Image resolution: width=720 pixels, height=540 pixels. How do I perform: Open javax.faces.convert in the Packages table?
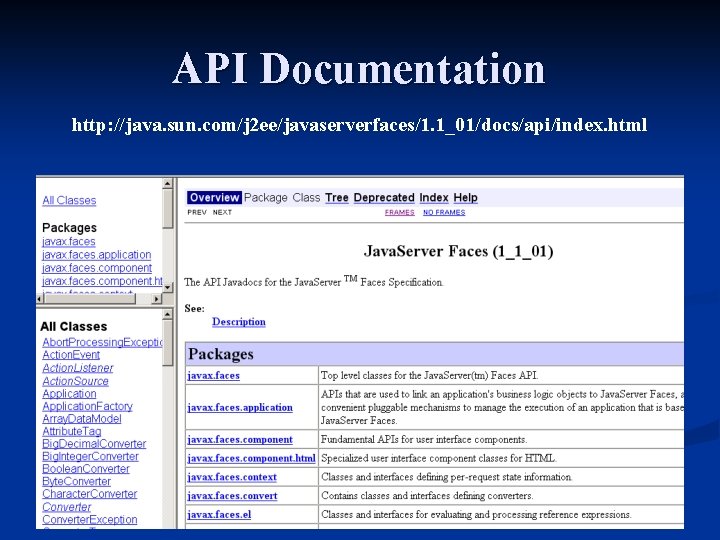click(232, 496)
